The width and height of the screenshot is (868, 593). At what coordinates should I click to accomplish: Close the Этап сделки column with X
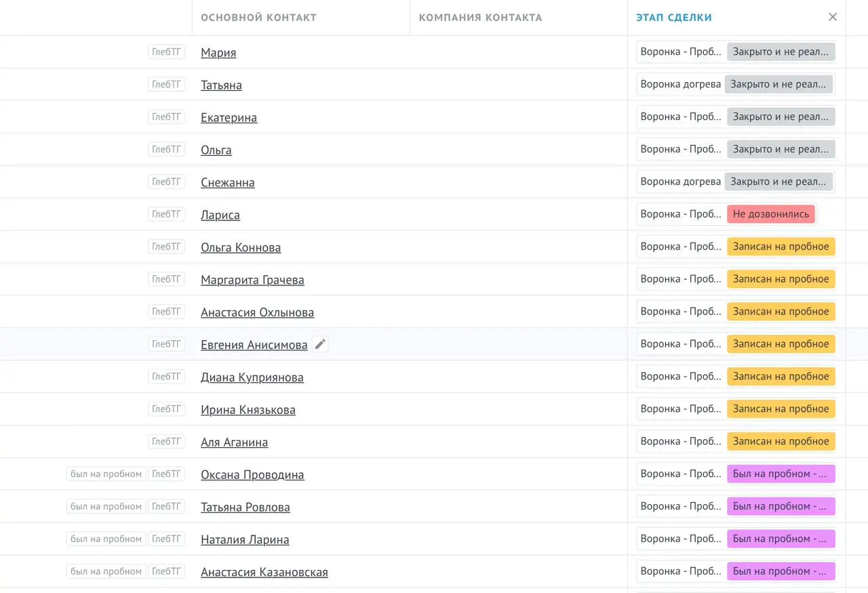[833, 17]
